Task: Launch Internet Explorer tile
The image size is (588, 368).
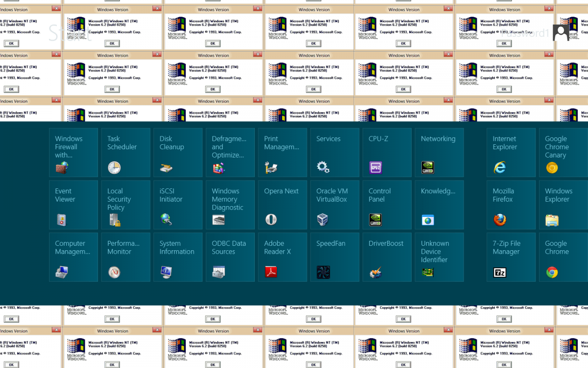Action: pyautogui.click(x=511, y=153)
